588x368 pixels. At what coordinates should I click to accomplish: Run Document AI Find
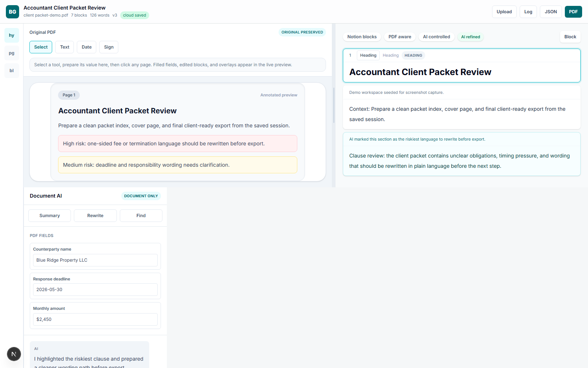[141, 216]
